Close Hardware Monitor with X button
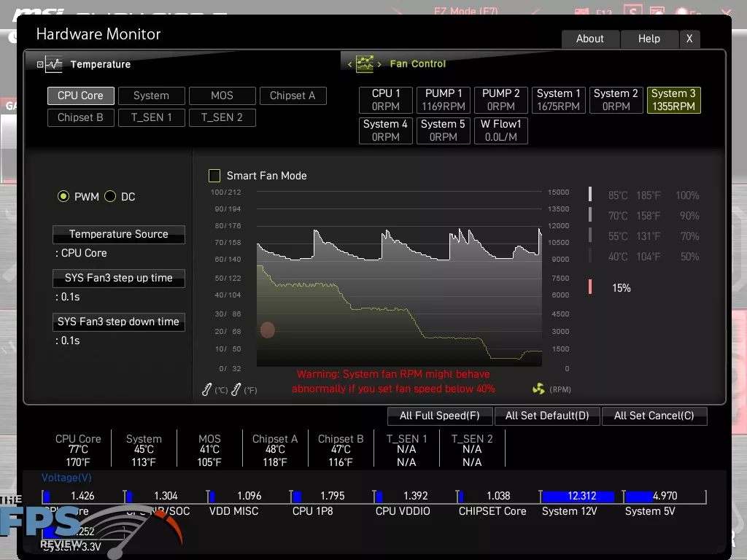Viewport: 747px width, 560px height. (x=689, y=39)
